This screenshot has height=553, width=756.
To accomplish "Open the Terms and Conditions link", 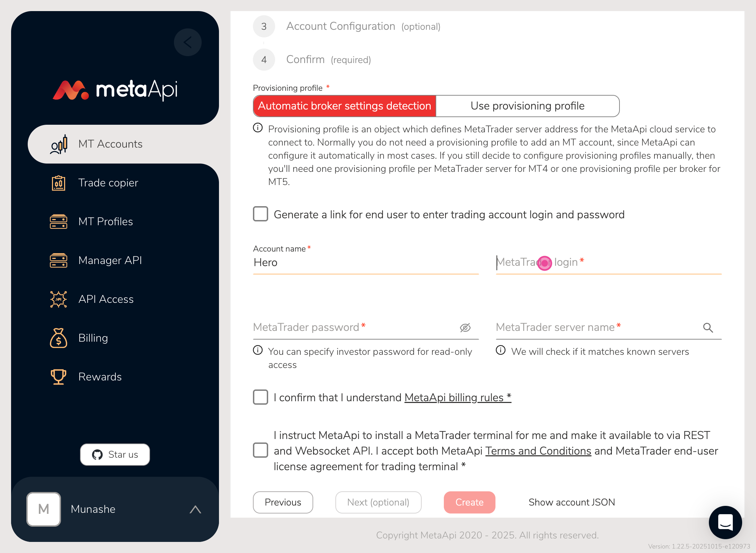I will (538, 451).
